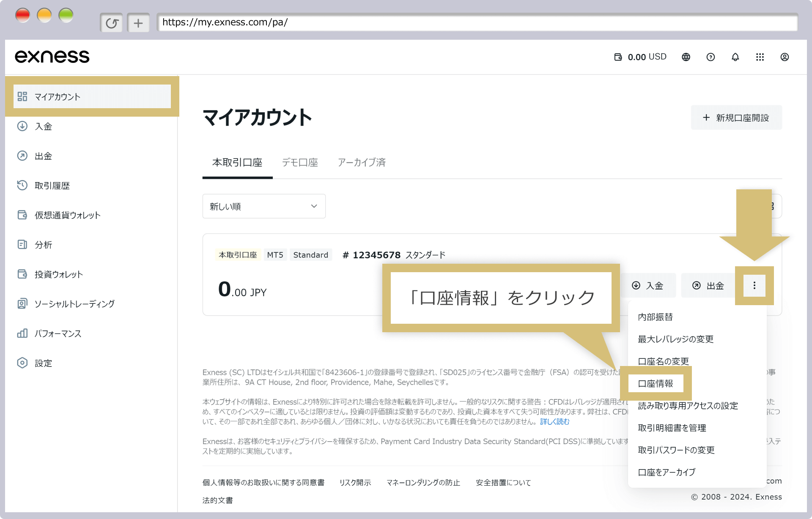Open the help question mark icon
This screenshot has width=812, height=519.
[x=710, y=57]
